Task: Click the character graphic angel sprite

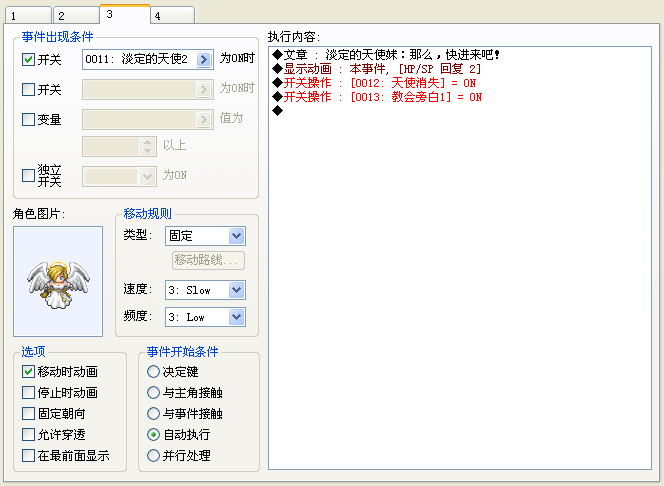Action: point(58,282)
